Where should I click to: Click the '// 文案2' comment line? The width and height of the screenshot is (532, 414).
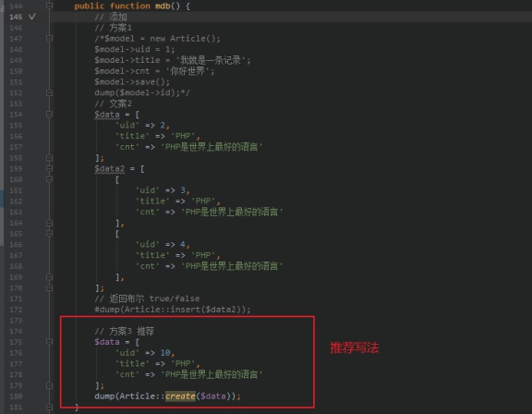[113, 103]
